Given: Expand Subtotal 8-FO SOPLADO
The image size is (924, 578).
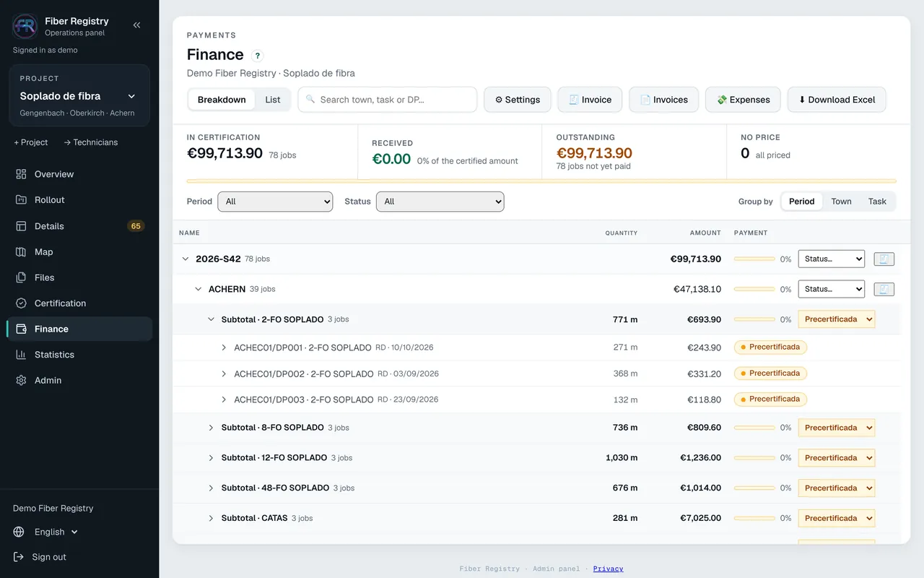Looking at the screenshot, I should [x=212, y=428].
